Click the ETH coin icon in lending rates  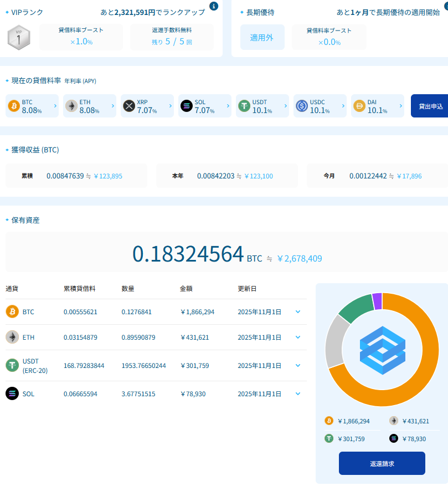[71, 106]
